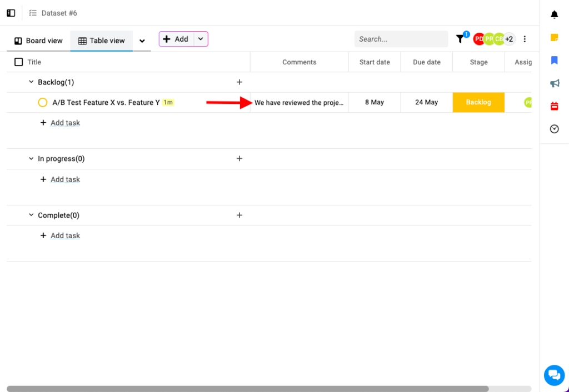The height and width of the screenshot is (392, 569).
Task: Click the filter funnel icon
Action: tap(460, 39)
